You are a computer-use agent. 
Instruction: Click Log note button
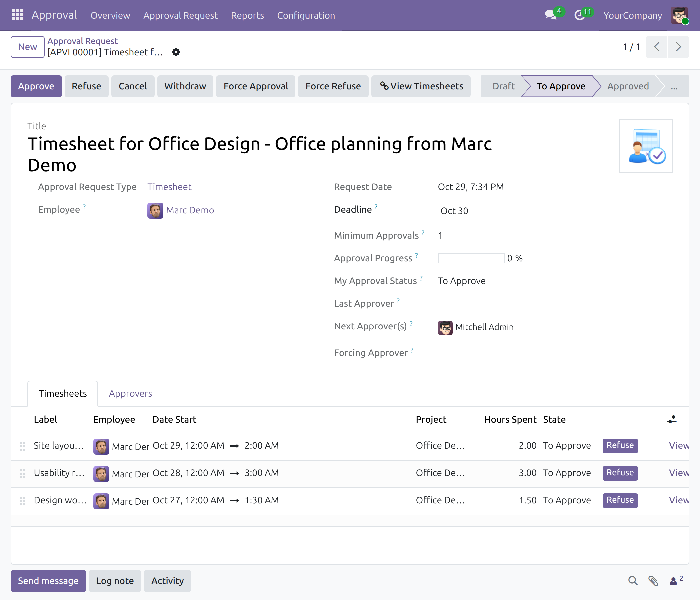tap(115, 581)
